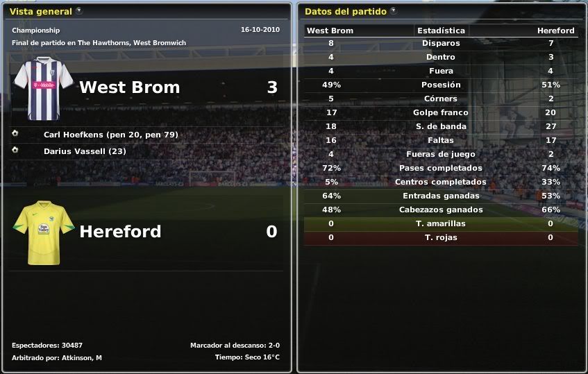Open West Brom large team name in overview
Viewport: 588px width, 374px height.
point(129,87)
